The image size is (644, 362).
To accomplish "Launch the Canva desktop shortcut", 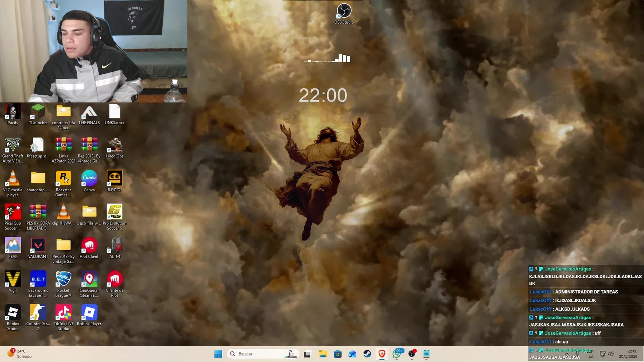I will click(x=89, y=182).
